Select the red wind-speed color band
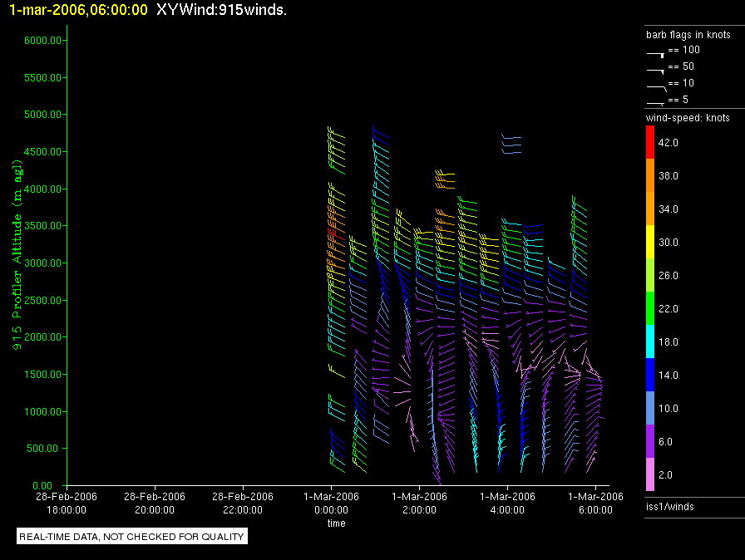745x560 pixels. coord(651,142)
